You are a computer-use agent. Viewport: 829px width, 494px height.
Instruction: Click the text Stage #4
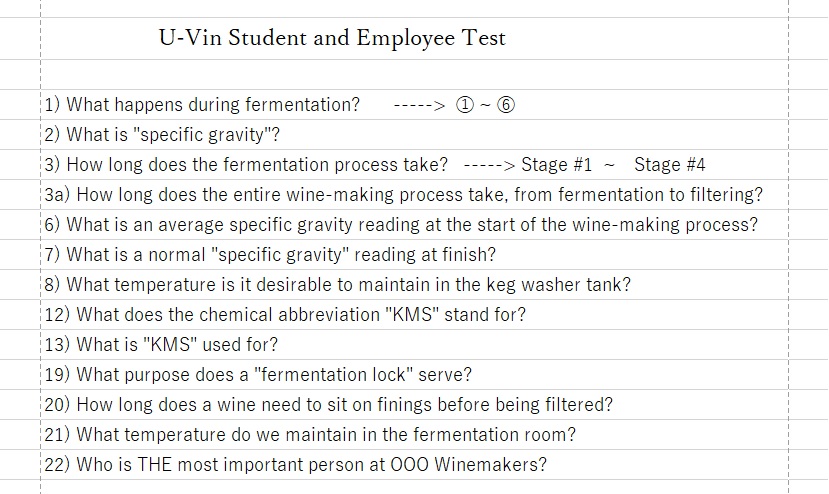[669, 165]
